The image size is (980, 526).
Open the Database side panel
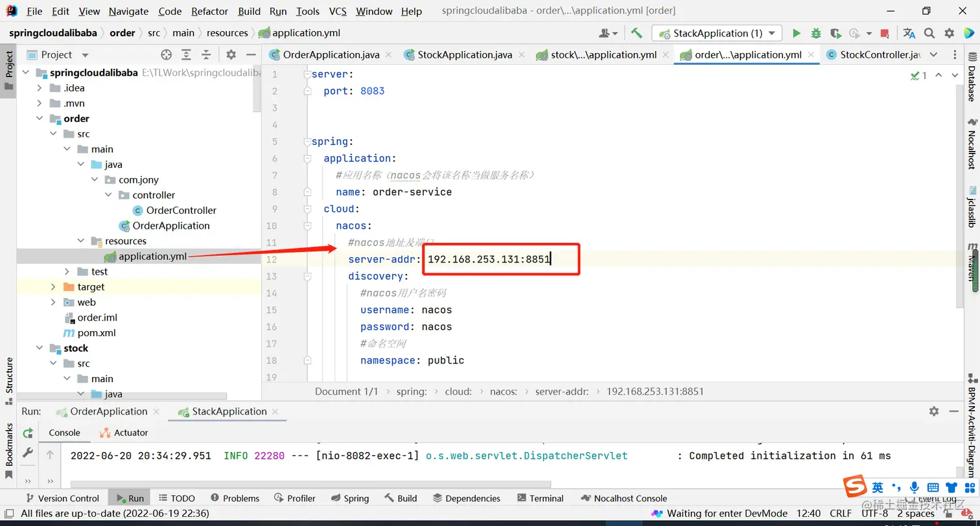click(x=972, y=76)
